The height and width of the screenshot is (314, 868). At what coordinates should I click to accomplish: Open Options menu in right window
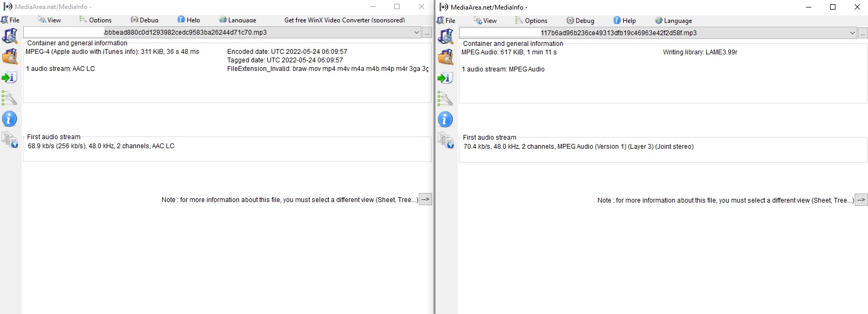531,20
